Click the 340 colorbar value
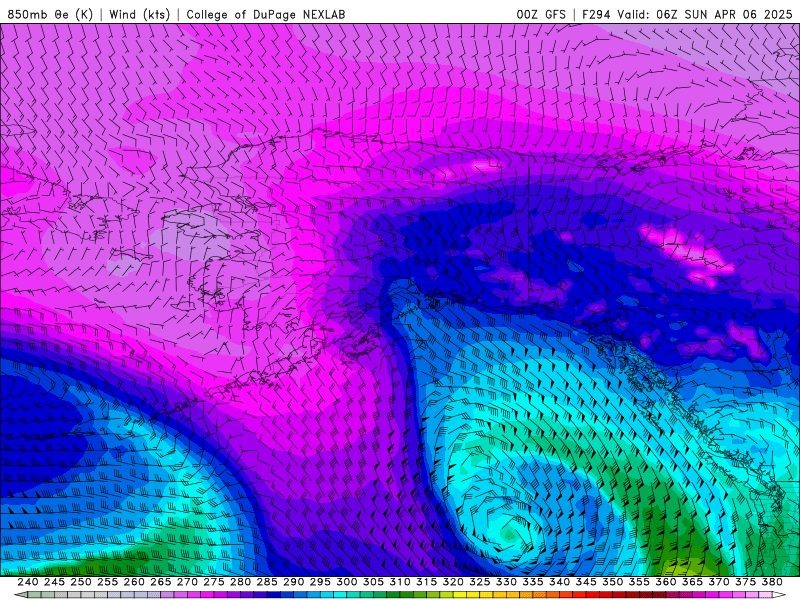The width and height of the screenshot is (800, 600). click(x=559, y=582)
